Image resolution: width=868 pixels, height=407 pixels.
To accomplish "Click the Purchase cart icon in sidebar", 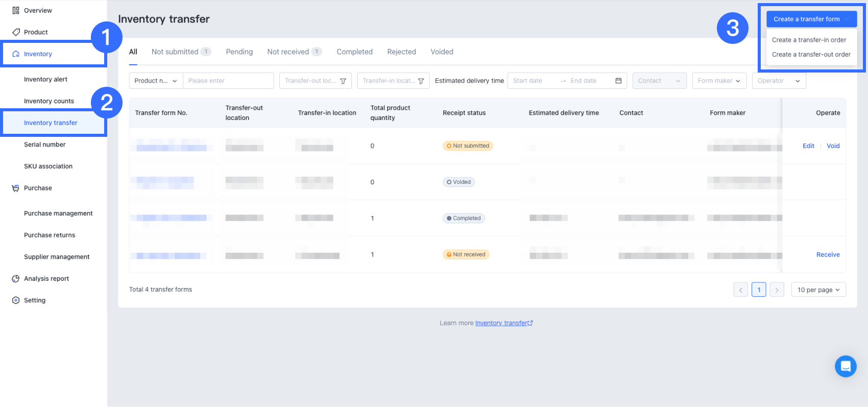I will (16, 188).
